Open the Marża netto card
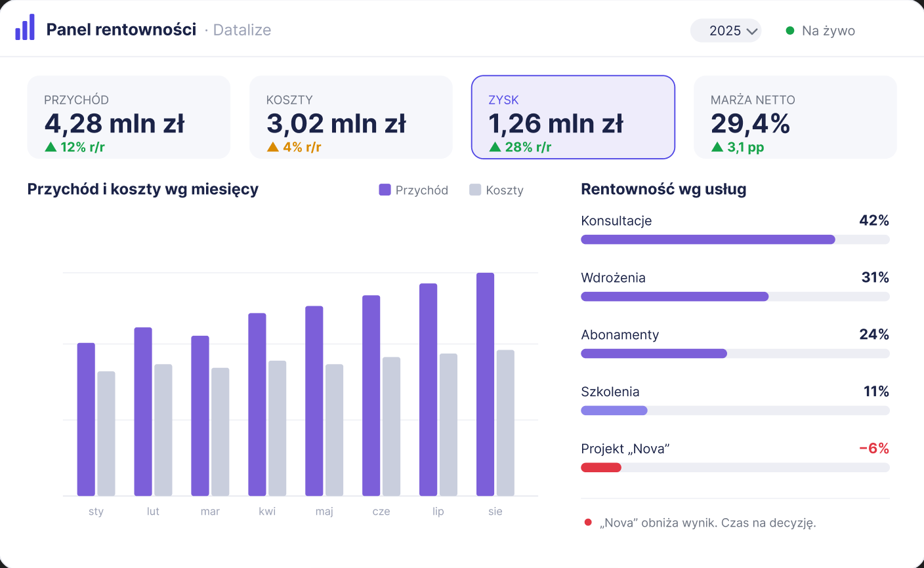 pos(795,117)
